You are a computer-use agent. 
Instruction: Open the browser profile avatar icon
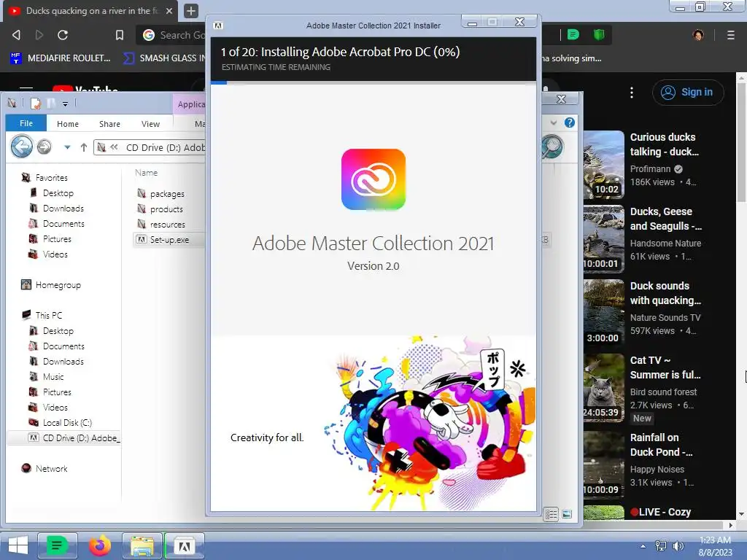[698, 35]
